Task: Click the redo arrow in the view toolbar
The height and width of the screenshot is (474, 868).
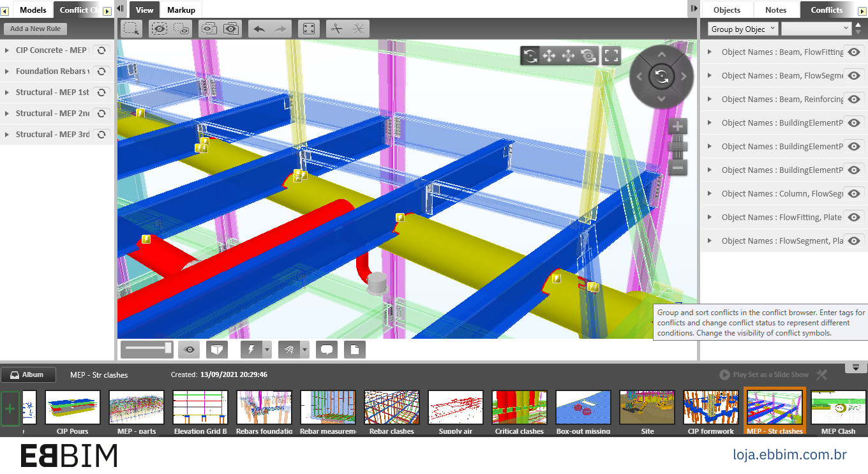Action: (280, 29)
